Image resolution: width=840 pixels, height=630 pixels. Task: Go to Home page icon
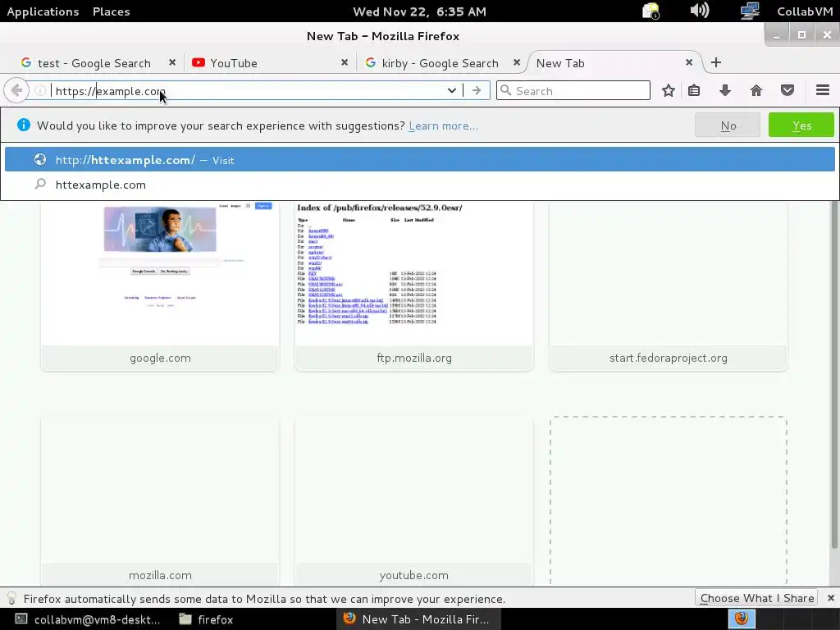point(756,90)
